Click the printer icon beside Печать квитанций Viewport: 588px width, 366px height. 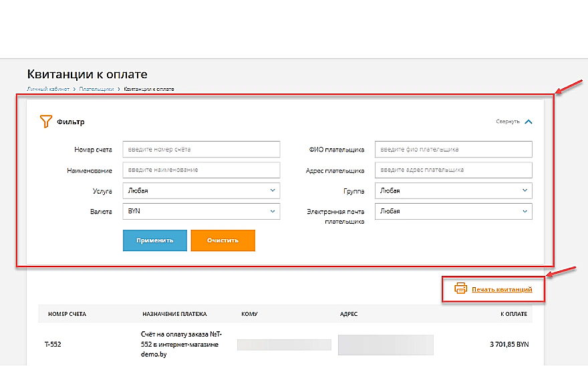(460, 289)
